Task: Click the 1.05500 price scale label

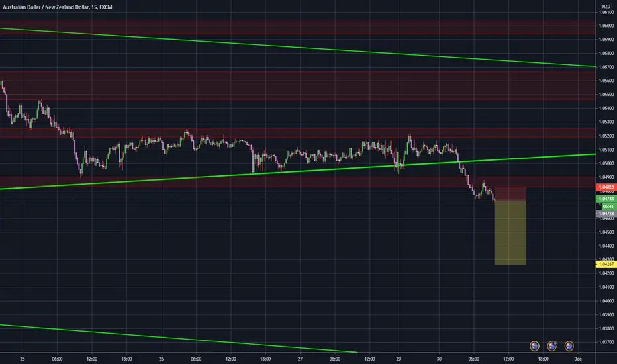Action: tap(606, 95)
